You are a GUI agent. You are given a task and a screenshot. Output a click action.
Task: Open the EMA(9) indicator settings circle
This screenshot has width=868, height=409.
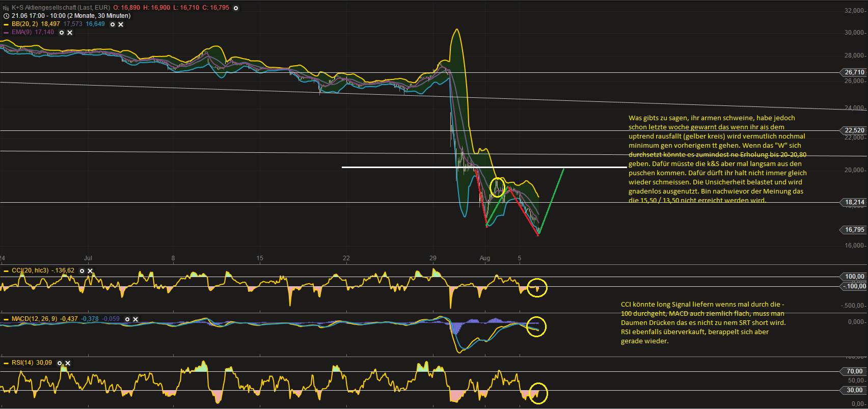(62, 32)
